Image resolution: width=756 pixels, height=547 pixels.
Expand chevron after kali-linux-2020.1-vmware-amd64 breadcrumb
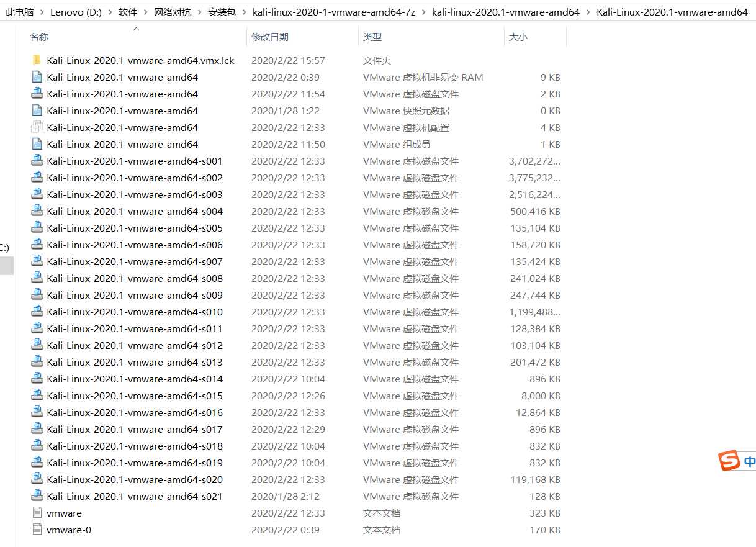pyautogui.click(x=588, y=12)
